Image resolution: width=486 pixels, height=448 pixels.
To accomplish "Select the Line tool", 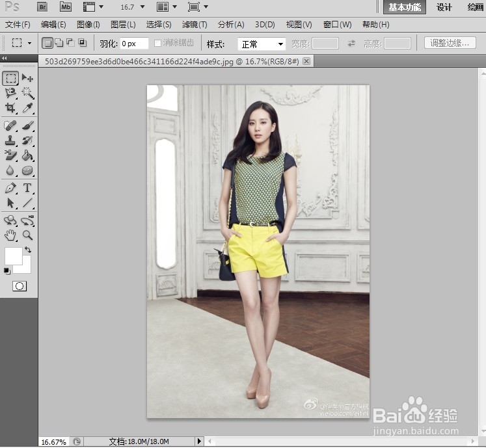I will coord(27,203).
